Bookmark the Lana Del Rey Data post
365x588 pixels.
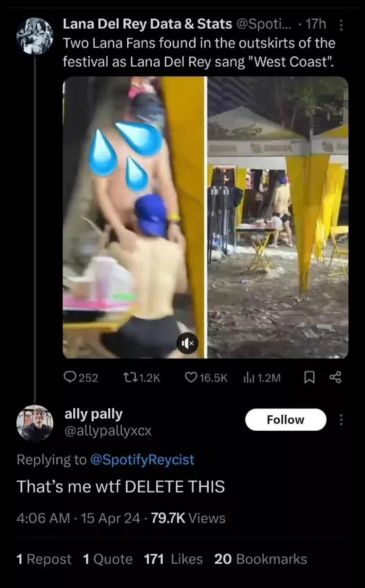click(309, 378)
